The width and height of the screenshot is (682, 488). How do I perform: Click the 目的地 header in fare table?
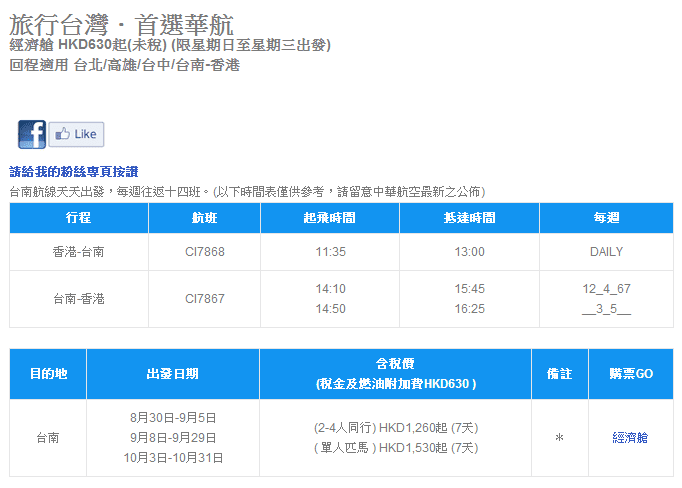tap(48, 374)
